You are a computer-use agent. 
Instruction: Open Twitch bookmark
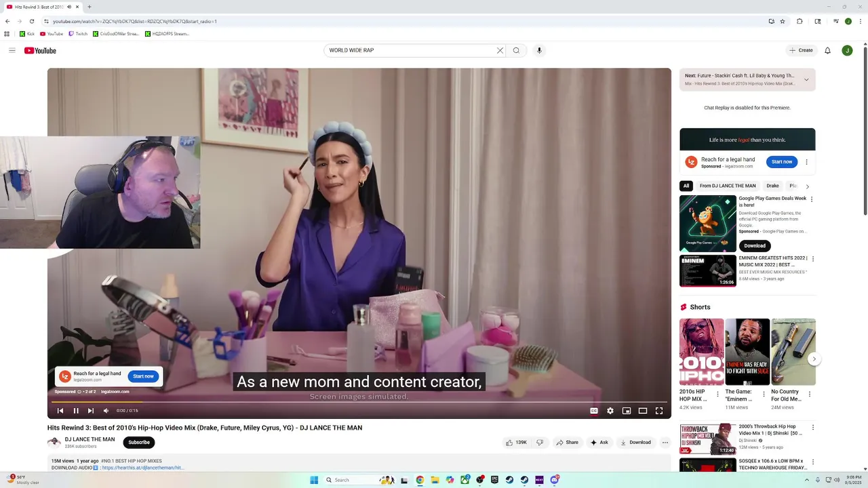[x=78, y=34]
